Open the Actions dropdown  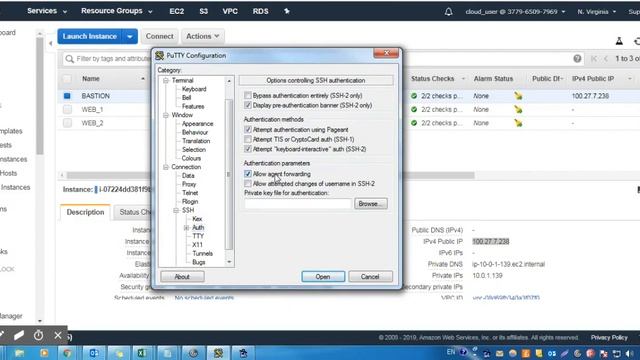tap(203, 36)
